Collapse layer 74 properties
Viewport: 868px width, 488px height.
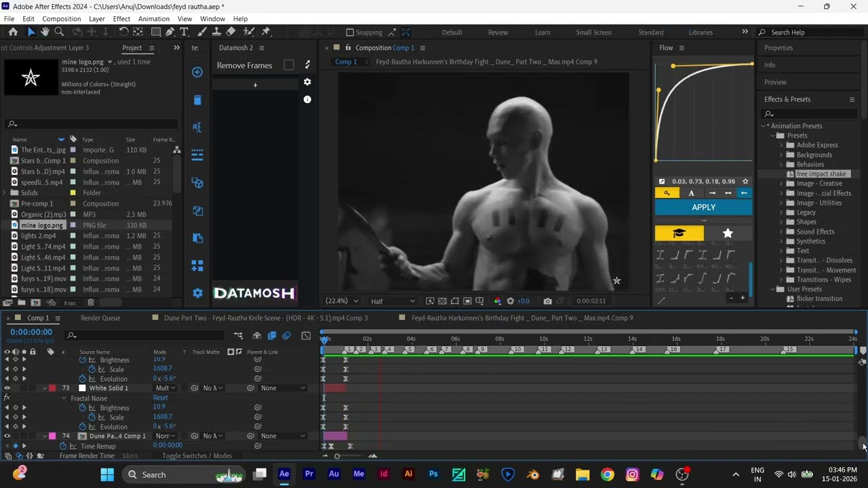click(x=45, y=436)
